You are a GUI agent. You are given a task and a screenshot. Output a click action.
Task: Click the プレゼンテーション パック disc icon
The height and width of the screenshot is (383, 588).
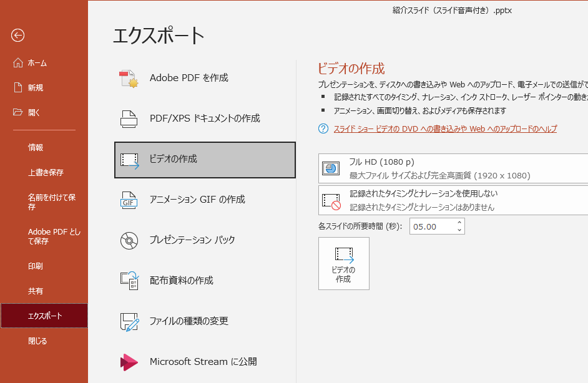click(129, 240)
